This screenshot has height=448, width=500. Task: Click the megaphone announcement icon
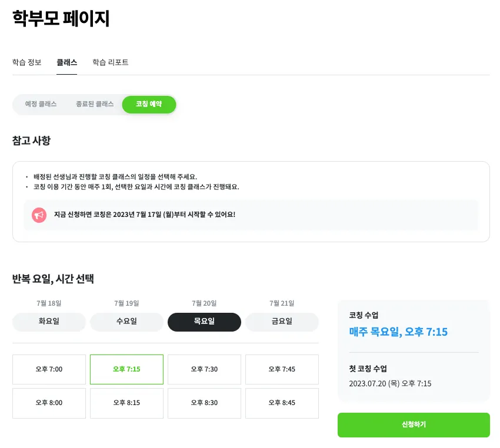click(39, 215)
